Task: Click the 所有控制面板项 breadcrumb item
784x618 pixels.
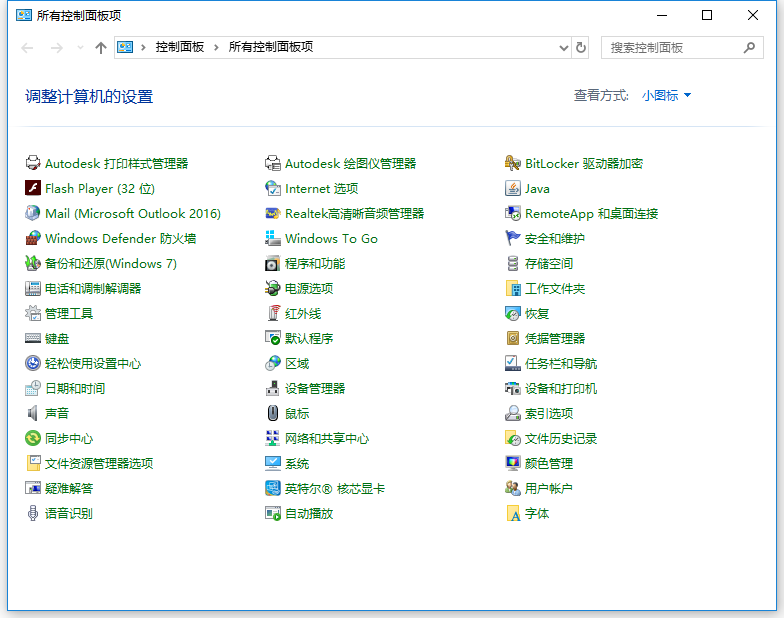Action: [271, 47]
